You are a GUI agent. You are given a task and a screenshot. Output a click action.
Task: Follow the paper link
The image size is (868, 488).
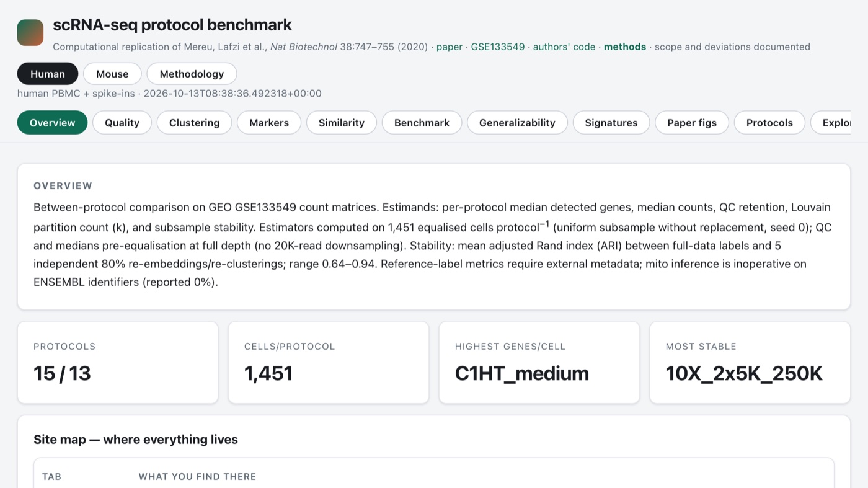tap(449, 47)
